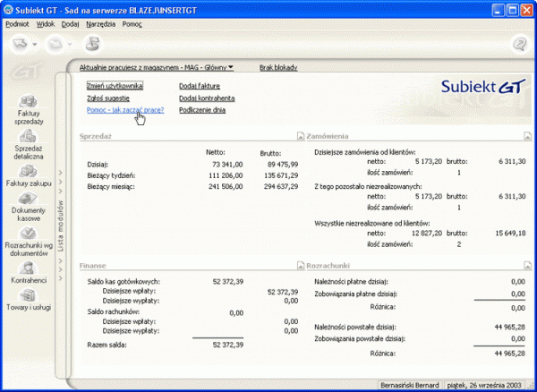This screenshot has height=392, width=537.
Task: Open the Podliczenie dnia link
Action: (x=201, y=110)
